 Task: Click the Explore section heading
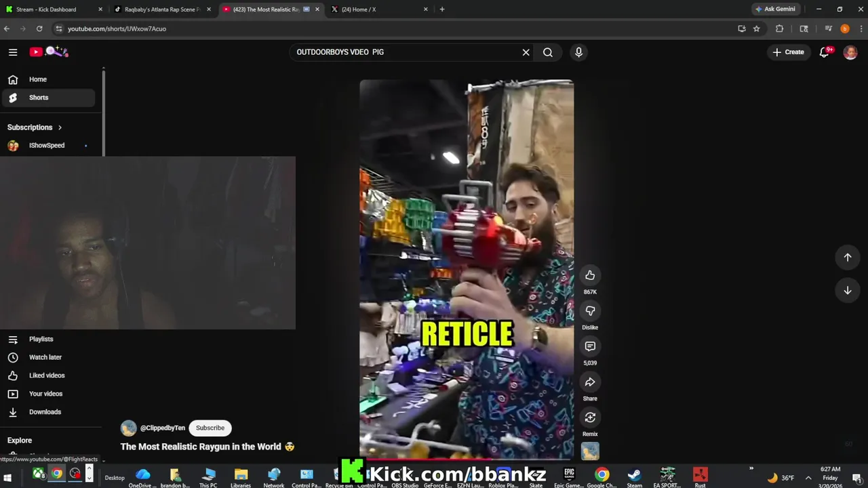pos(20,441)
